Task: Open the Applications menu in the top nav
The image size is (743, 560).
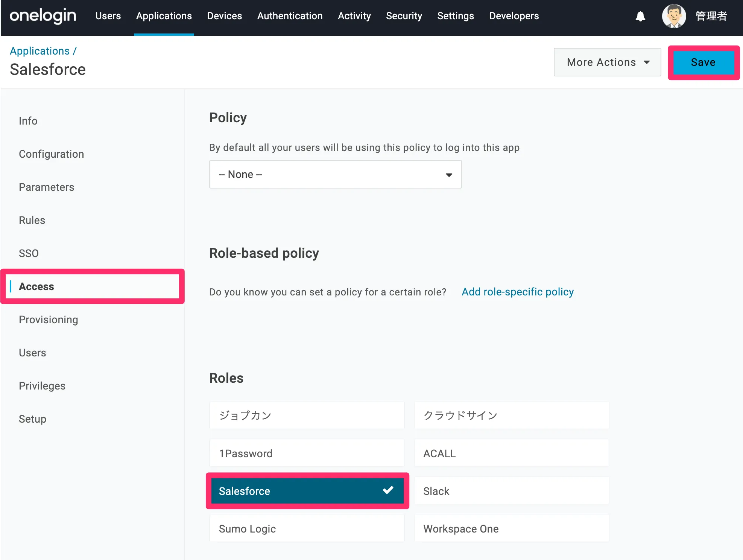Action: tap(164, 16)
